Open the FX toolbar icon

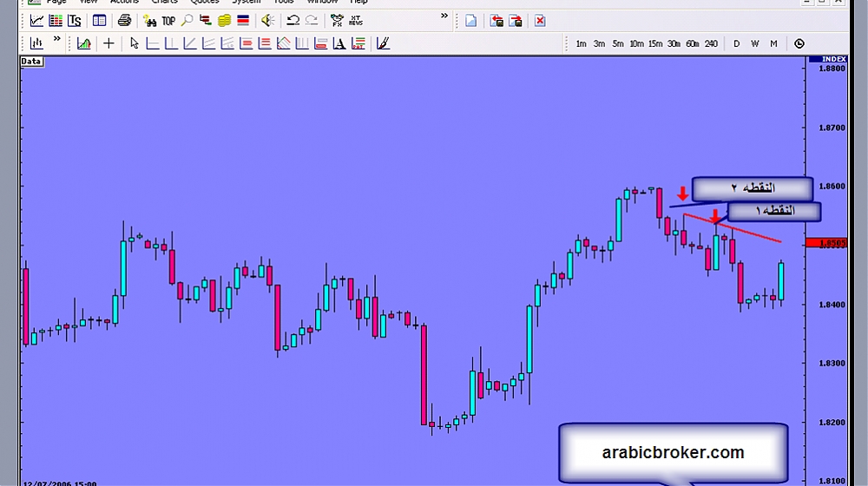(337, 21)
